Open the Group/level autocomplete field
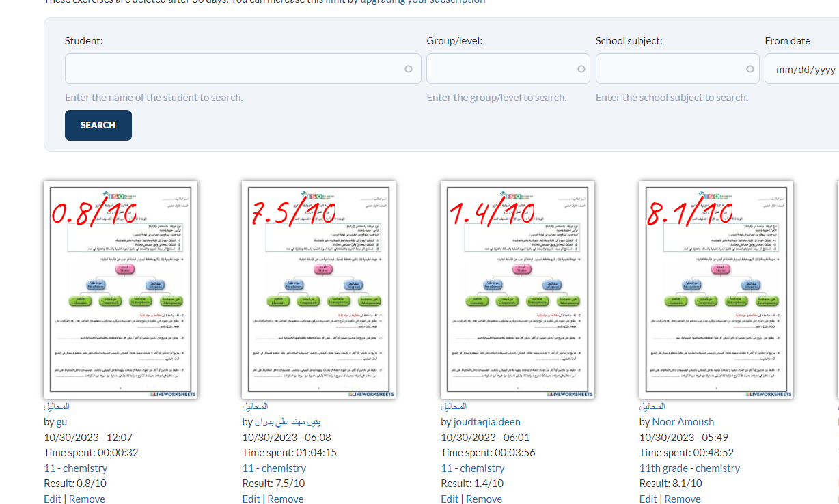 (x=502, y=69)
